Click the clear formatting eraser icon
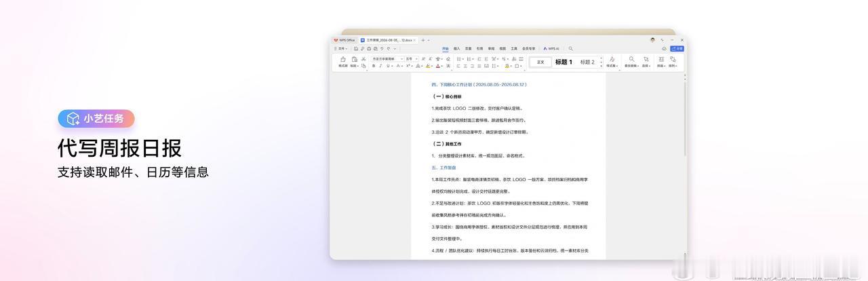 (448, 59)
